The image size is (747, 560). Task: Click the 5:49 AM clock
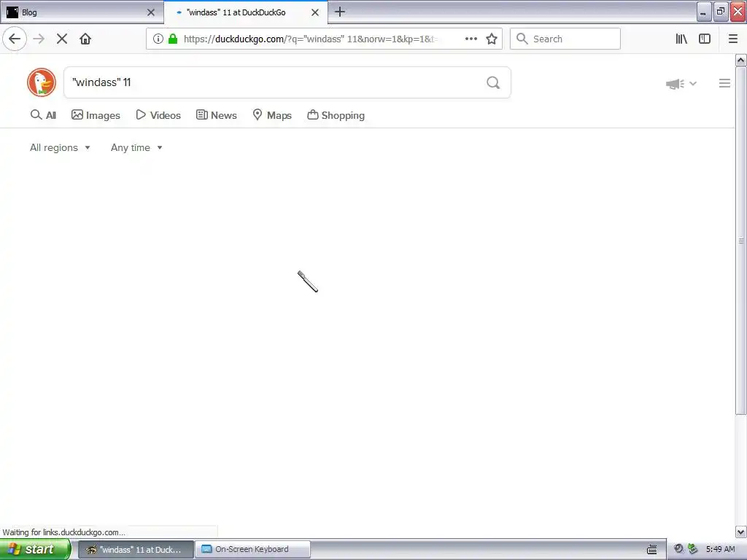pyautogui.click(x=720, y=549)
